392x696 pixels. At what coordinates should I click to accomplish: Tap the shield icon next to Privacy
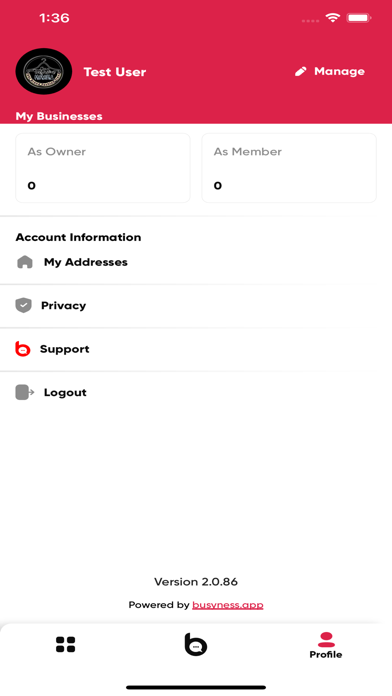[x=24, y=305]
